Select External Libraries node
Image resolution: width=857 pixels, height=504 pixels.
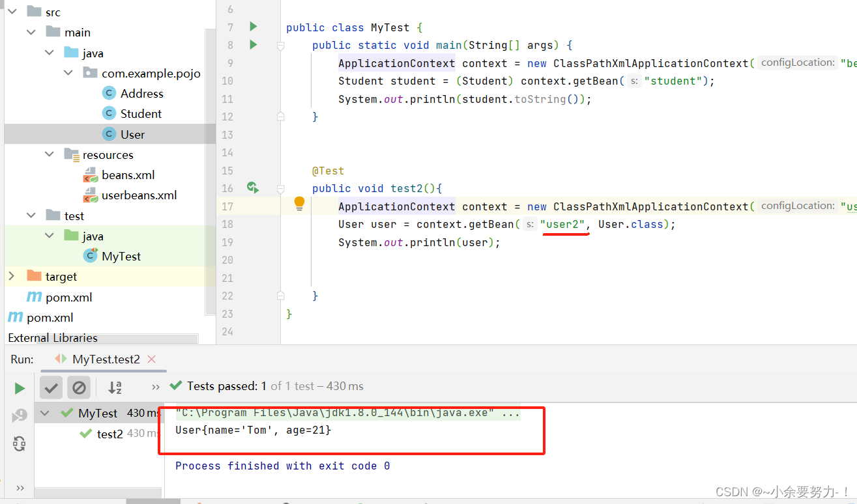pos(53,337)
